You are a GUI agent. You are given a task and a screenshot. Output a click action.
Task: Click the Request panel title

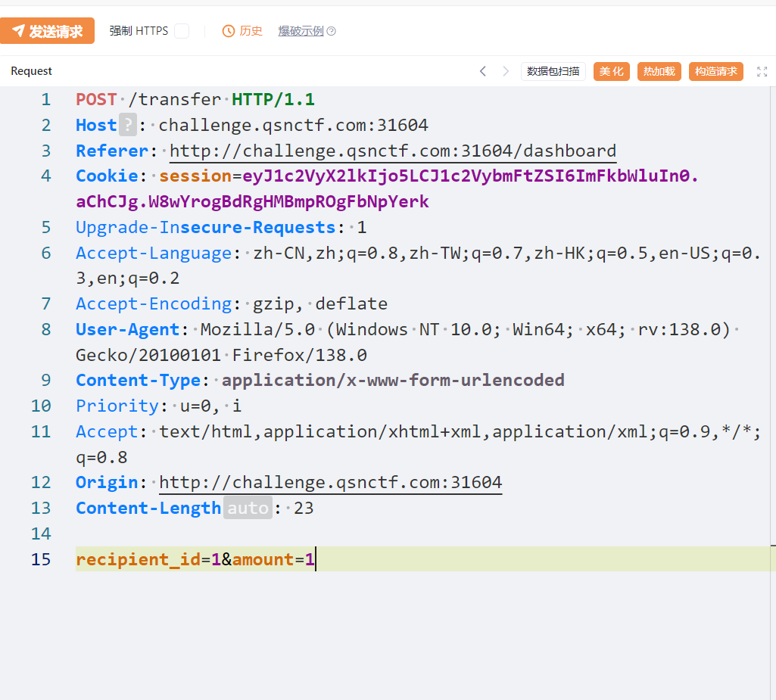coord(31,71)
